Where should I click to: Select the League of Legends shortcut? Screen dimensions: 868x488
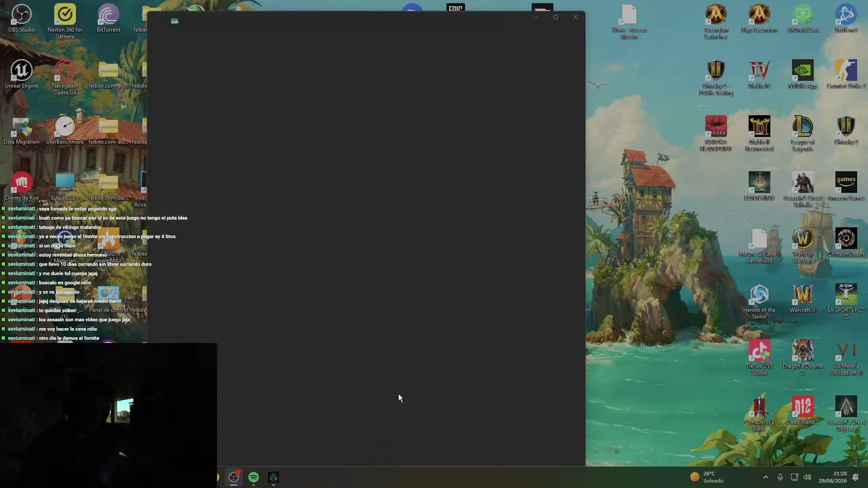coord(803,134)
